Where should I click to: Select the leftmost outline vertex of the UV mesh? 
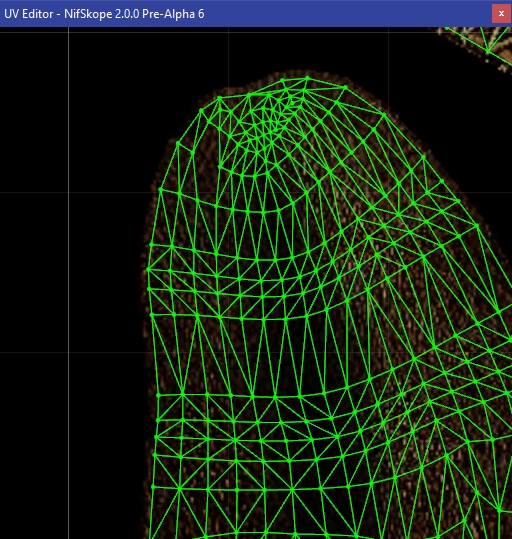(148, 270)
